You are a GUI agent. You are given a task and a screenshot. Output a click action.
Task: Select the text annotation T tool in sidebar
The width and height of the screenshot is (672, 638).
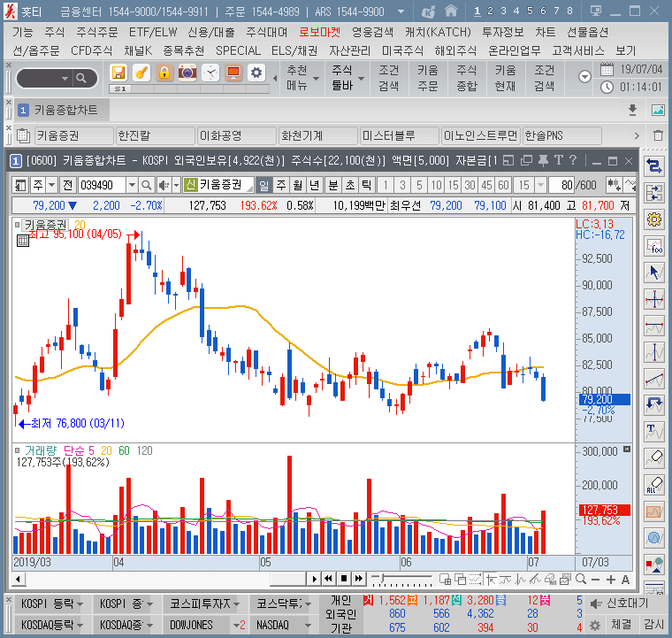[x=654, y=432]
